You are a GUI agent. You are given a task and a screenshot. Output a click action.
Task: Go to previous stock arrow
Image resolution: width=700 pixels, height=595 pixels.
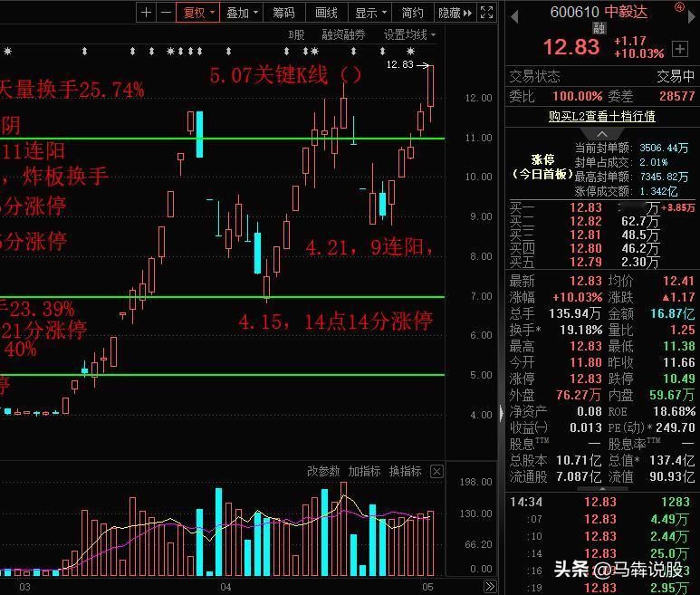point(514,17)
